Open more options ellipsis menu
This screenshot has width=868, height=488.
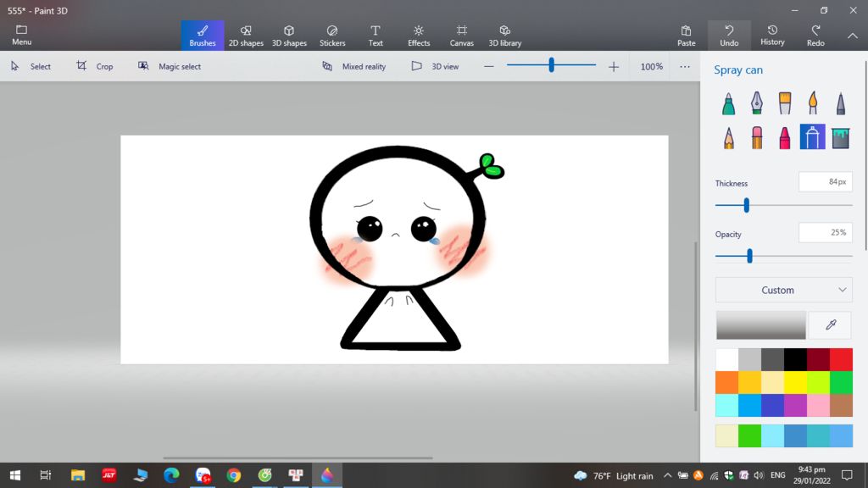tap(685, 66)
